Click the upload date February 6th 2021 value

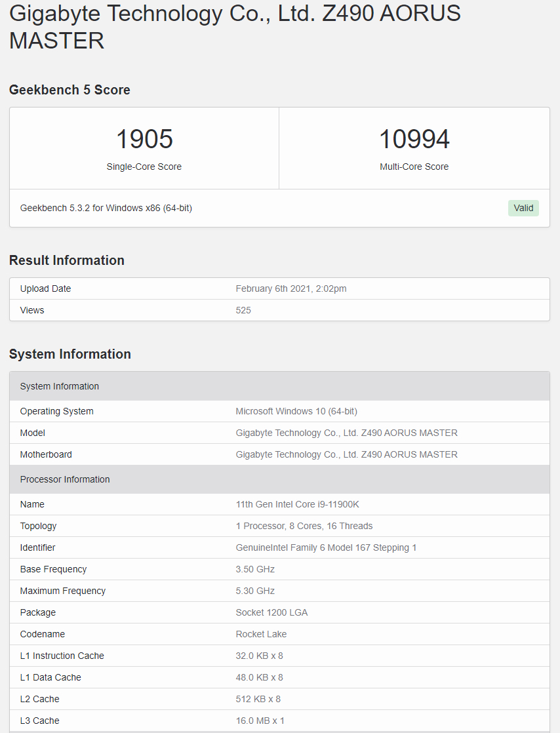click(291, 288)
